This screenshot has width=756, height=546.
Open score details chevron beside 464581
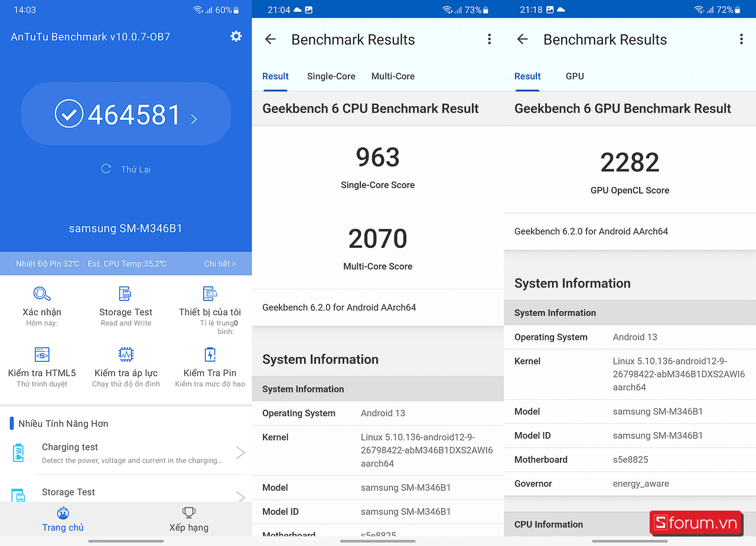tap(194, 119)
